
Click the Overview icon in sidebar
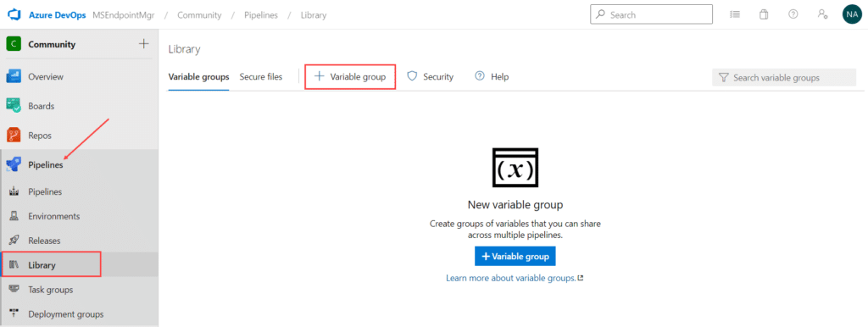(x=14, y=76)
